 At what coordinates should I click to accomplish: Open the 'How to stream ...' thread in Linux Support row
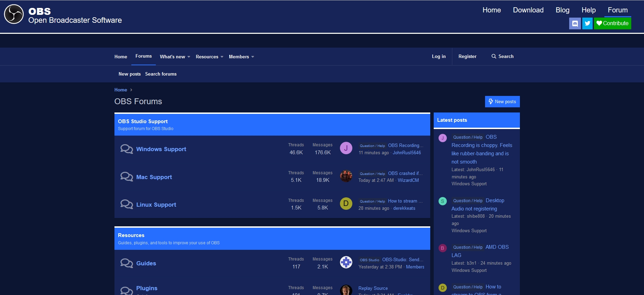[x=405, y=201]
